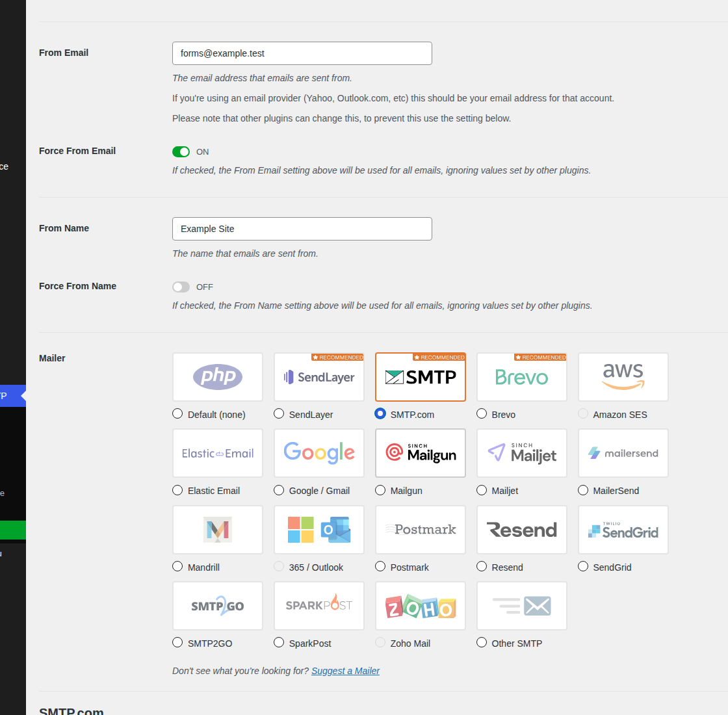Select the Default (none) radio button
728x715 pixels.
tap(177, 413)
